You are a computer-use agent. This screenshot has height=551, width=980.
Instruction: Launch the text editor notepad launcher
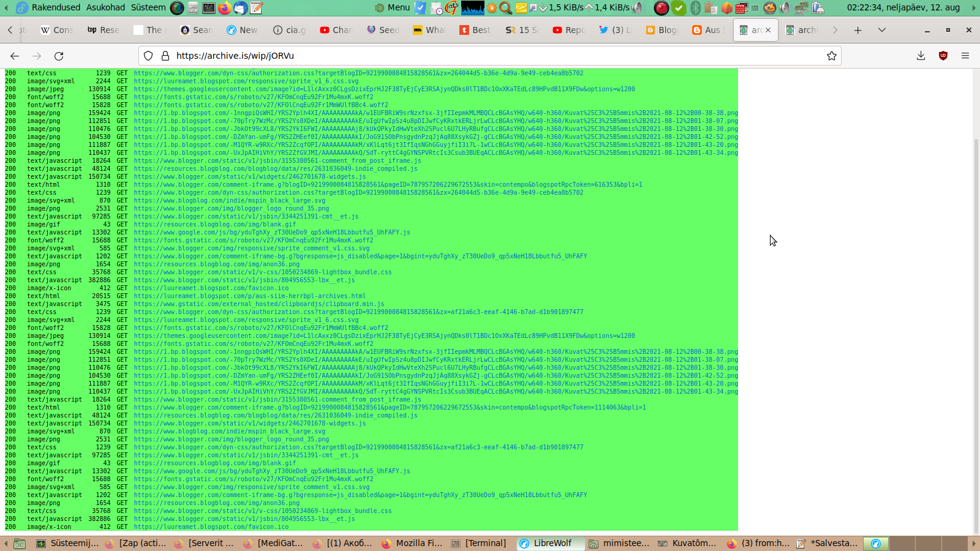(257, 8)
